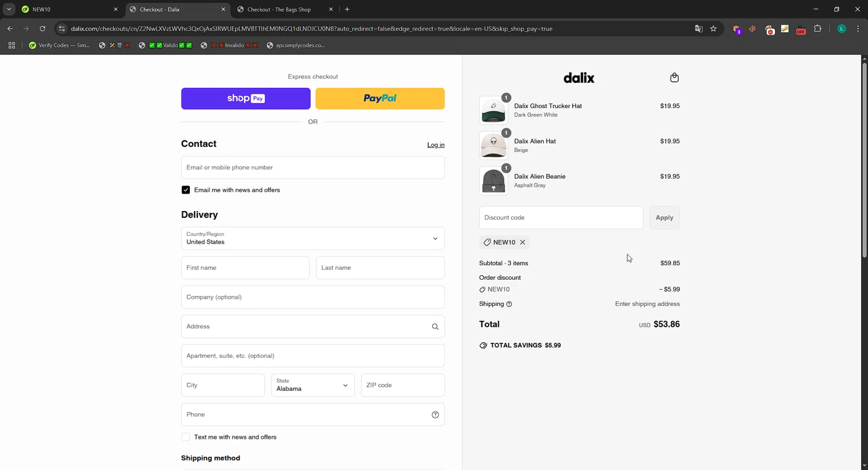Viewport: 868px width, 470px height.
Task: Click the Discount code field
Action: tap(561, 217)
